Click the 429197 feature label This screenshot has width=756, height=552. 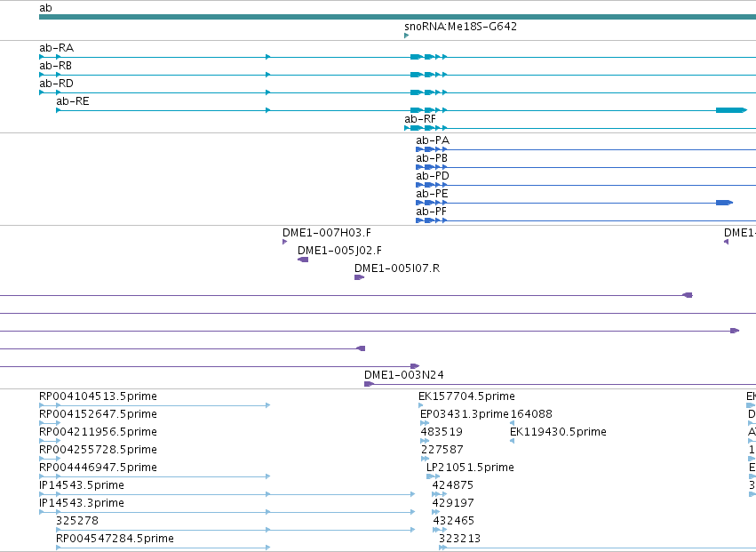point(454,503)
